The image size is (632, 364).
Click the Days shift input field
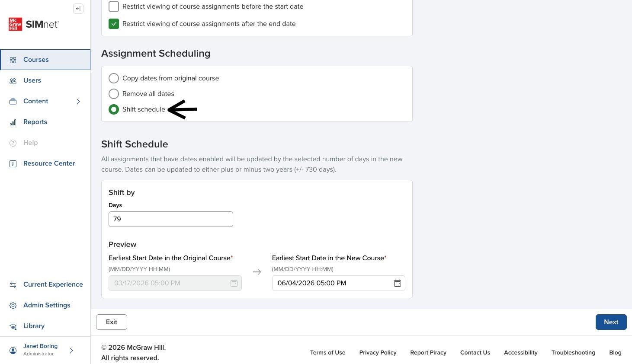click(x=171, y=219)
